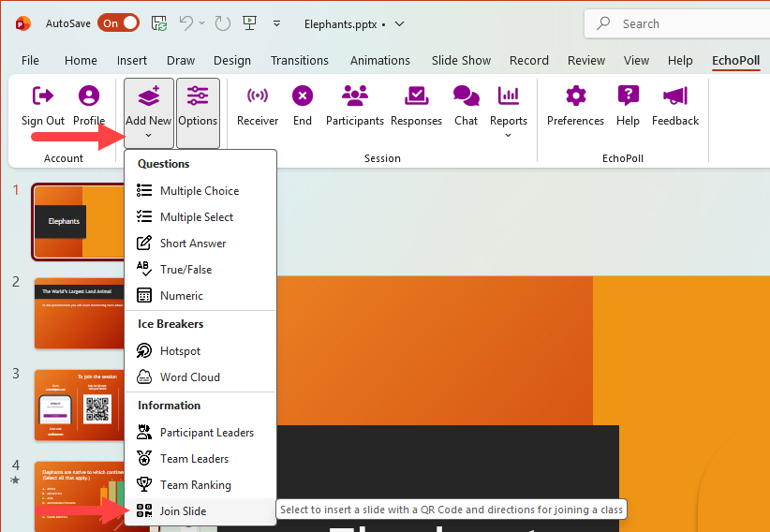Switch to the Record tab

529,61
